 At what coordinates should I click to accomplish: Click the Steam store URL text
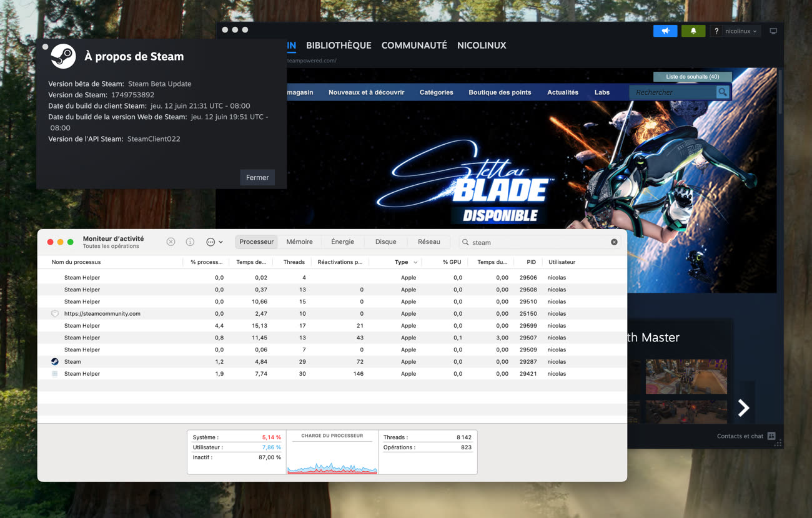tap(312, 61)
